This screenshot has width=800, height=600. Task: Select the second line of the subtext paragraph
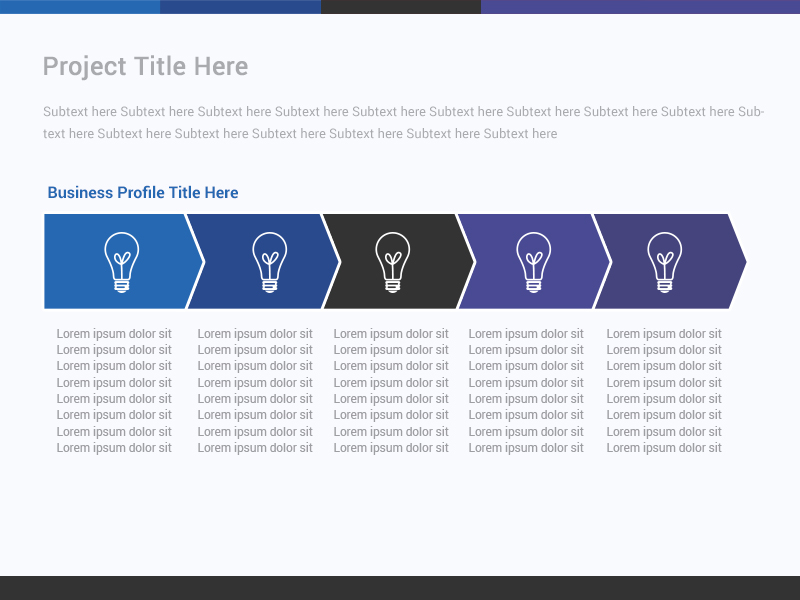click(300, 134)
